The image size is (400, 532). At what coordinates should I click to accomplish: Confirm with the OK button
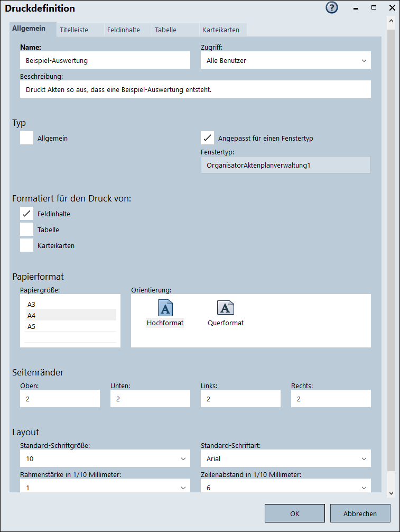tap(294, 513)
